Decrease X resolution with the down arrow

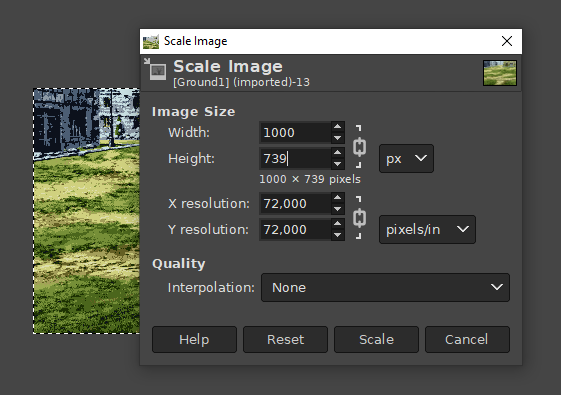337,209
